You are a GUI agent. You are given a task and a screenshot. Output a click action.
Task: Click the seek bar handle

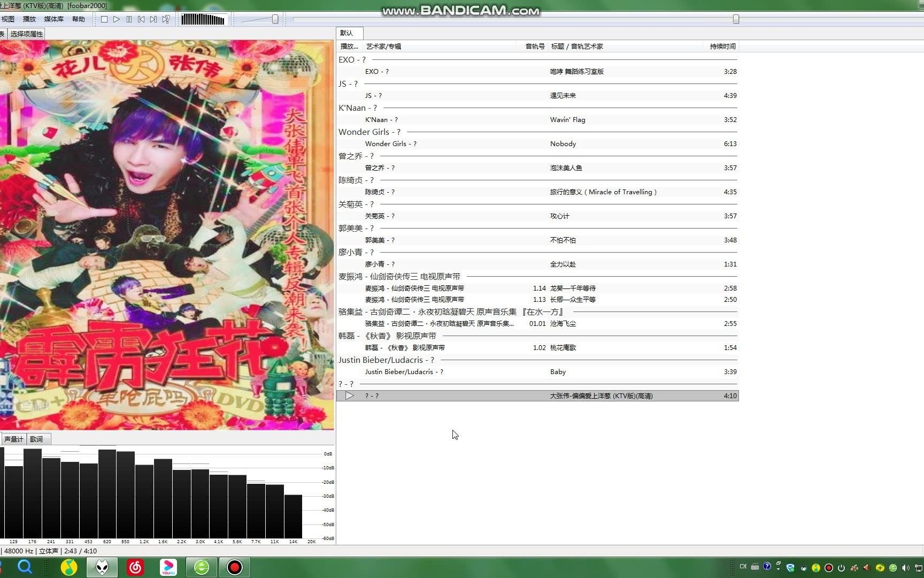(736, 19)
